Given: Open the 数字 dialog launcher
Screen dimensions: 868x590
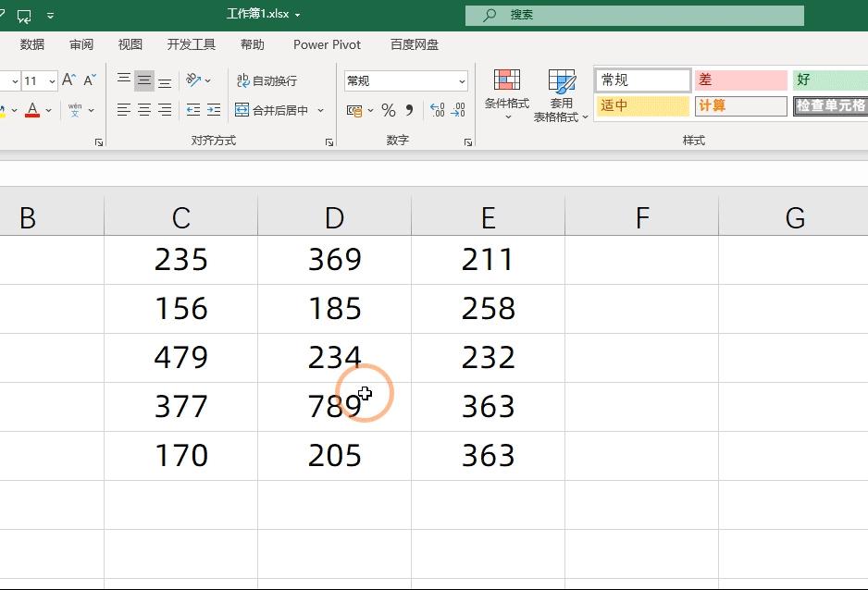Looking at the screenshot, I should click(468, 140).
